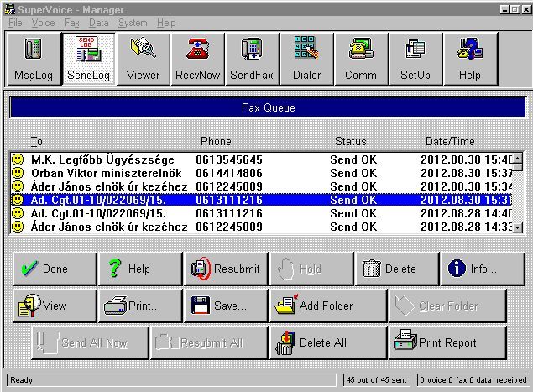Click the To column header
Screen dimensions: 533x392
(x=36, y=141)
